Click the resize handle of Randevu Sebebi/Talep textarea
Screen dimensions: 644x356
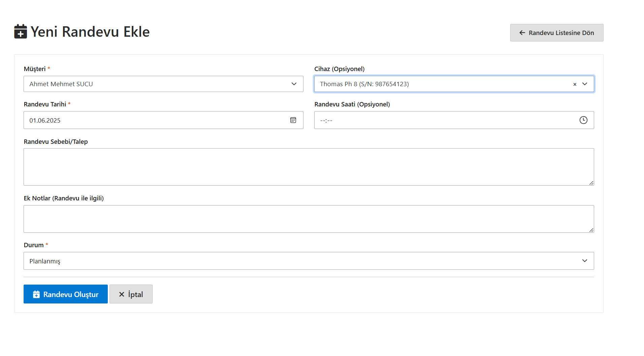[591, 183]
